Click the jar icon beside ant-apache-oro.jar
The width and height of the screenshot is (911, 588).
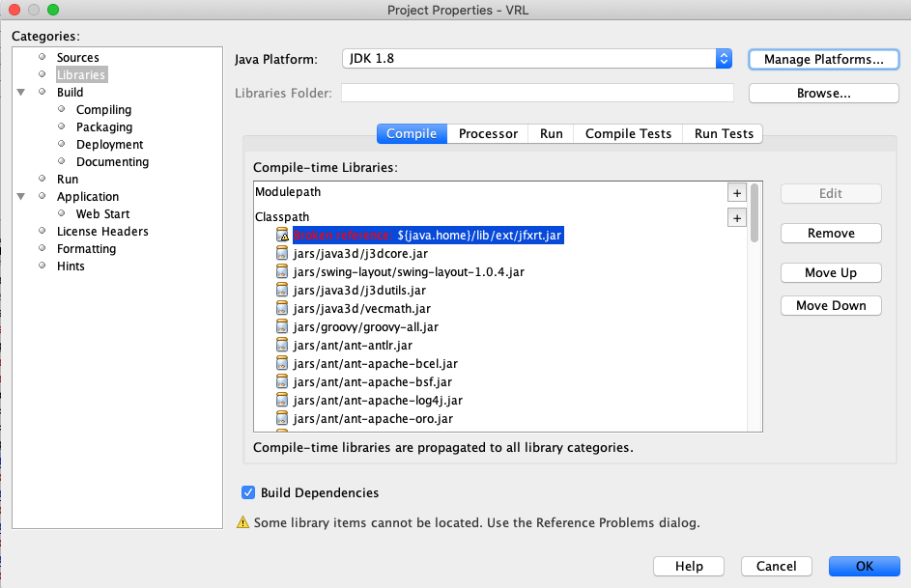[282, 418]
